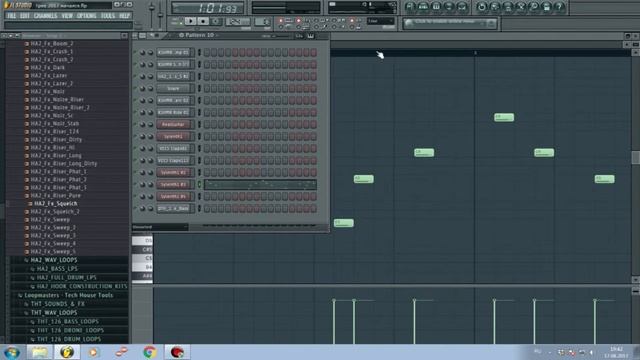
Task: Open the Piano Roll shortcut icon
Action: click(436, 7)
